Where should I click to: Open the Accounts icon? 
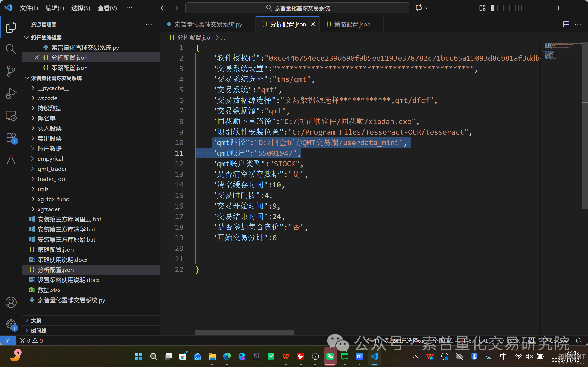click(x=11, y=302)
